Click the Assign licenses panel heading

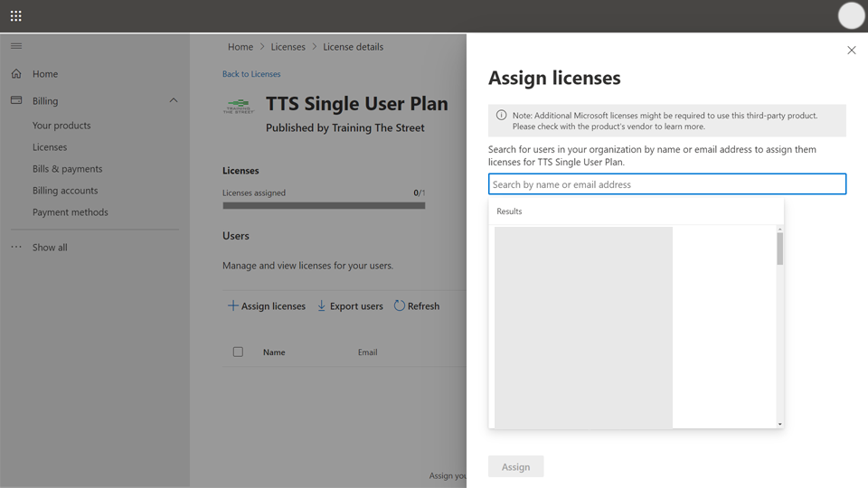pyautogui.click(x=554, y=78)
